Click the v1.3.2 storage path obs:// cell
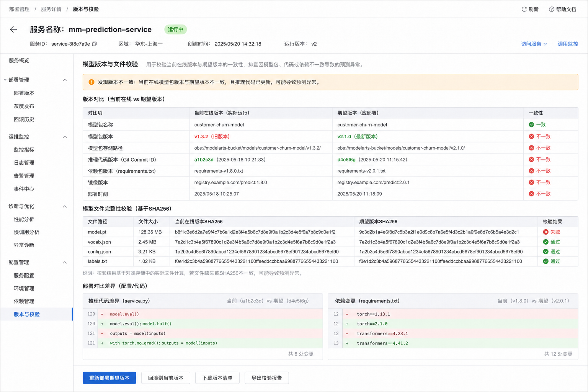This screenshot has height=392, width=588. click(x=257, y=148)
